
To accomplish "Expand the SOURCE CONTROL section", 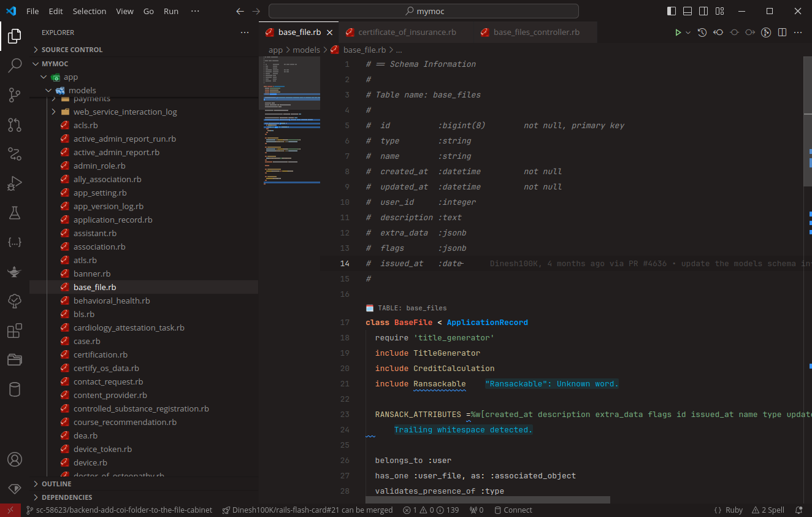I will [144, 50].
